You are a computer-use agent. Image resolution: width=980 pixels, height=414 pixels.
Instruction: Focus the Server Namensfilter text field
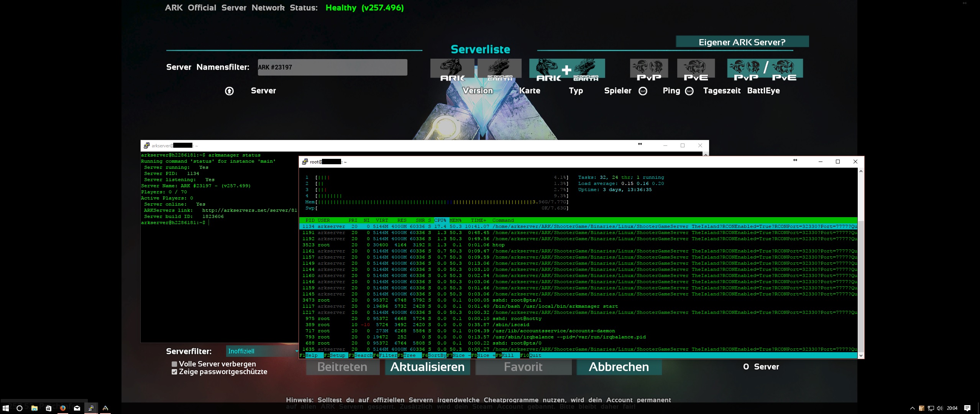pos(332,67)
